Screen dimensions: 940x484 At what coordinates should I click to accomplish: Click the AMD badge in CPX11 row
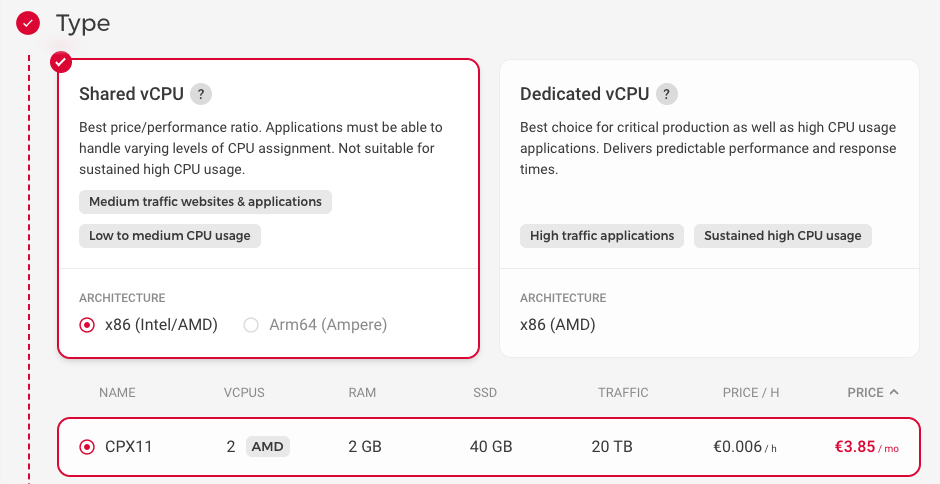click(268, 447)
